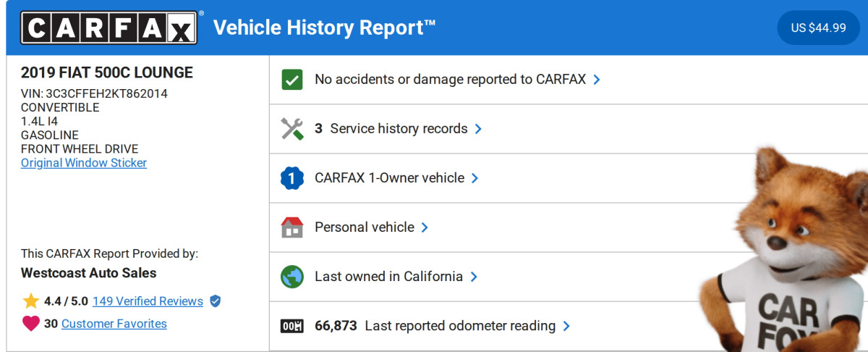Click the odometer reading icon
Viewport: 868px width, 352px height.
click(x=292, y=326)
